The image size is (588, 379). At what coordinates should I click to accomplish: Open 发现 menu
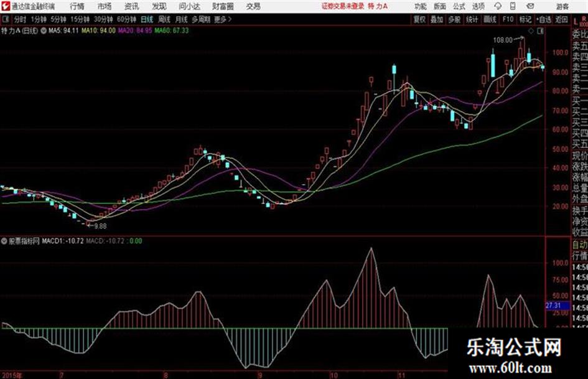(159, 6)
